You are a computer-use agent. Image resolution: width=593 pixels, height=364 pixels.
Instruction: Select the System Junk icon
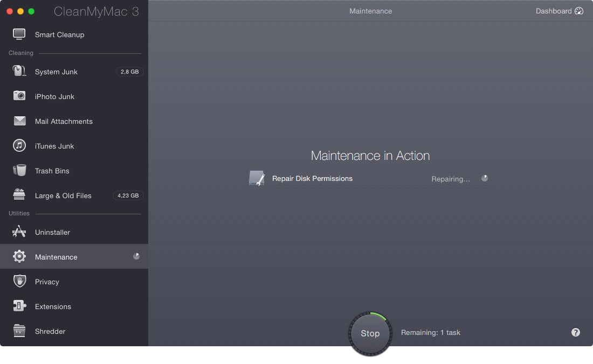19,71
